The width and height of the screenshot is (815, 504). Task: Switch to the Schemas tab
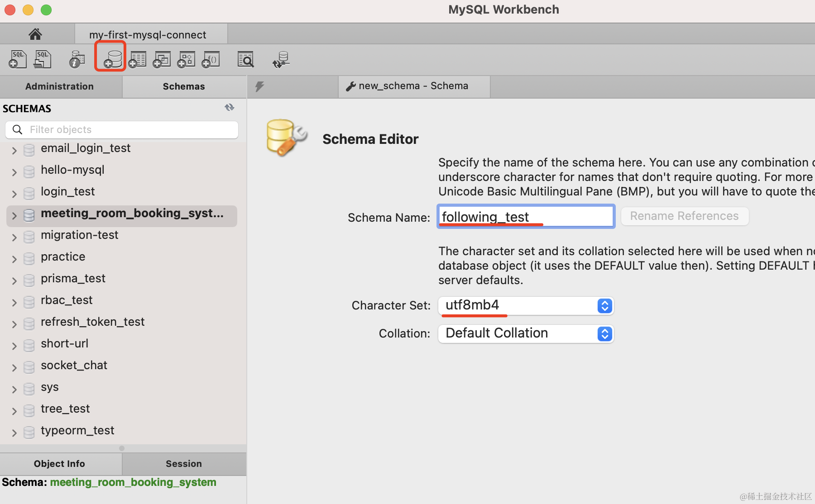tap(184, 86)
